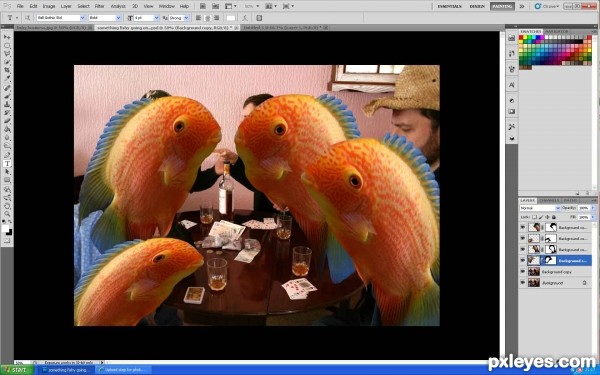600x375 pixels.
Task: Toggle text orientation icon in options bar
Action: tap(28, 18)
